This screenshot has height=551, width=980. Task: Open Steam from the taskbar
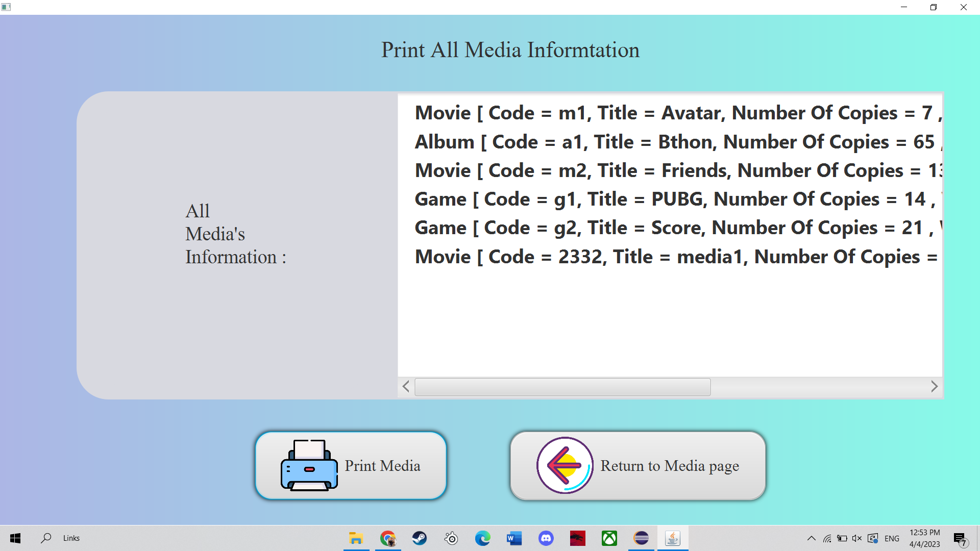click(420, 538)
